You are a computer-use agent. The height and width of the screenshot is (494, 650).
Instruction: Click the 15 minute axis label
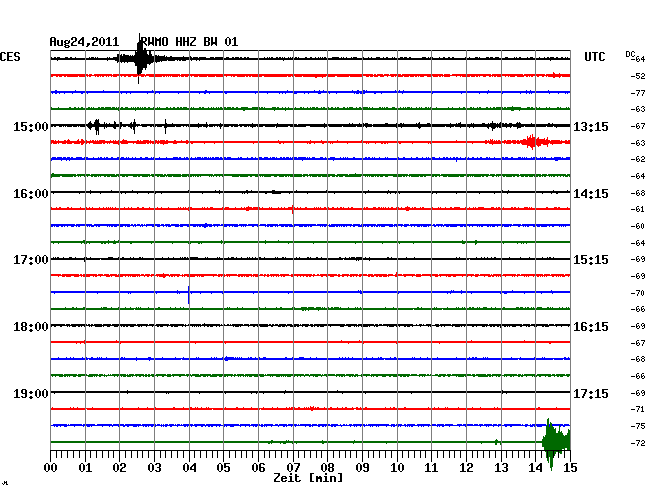(570, 468)
